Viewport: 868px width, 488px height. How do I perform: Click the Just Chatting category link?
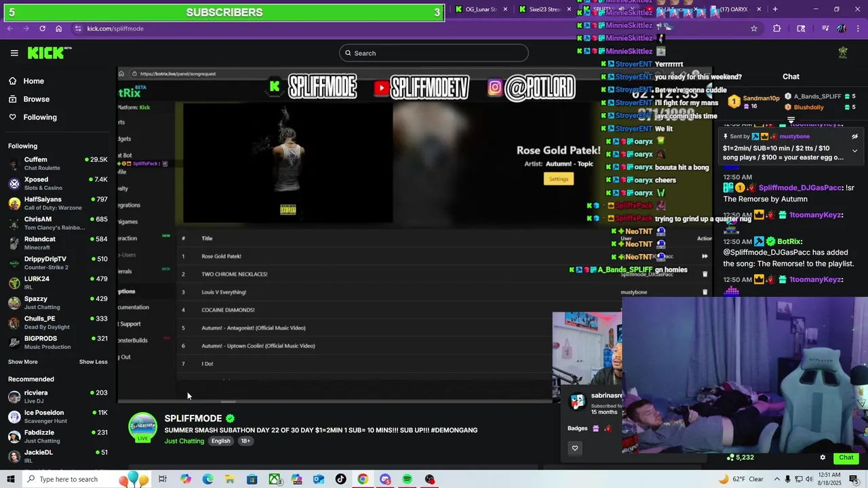click(x=184, y=441)
